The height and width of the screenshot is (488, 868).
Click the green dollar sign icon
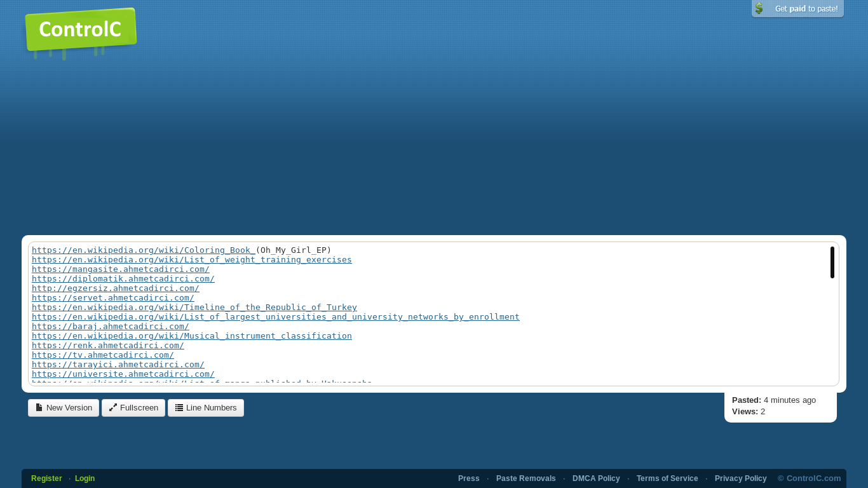tap(759, 8)
